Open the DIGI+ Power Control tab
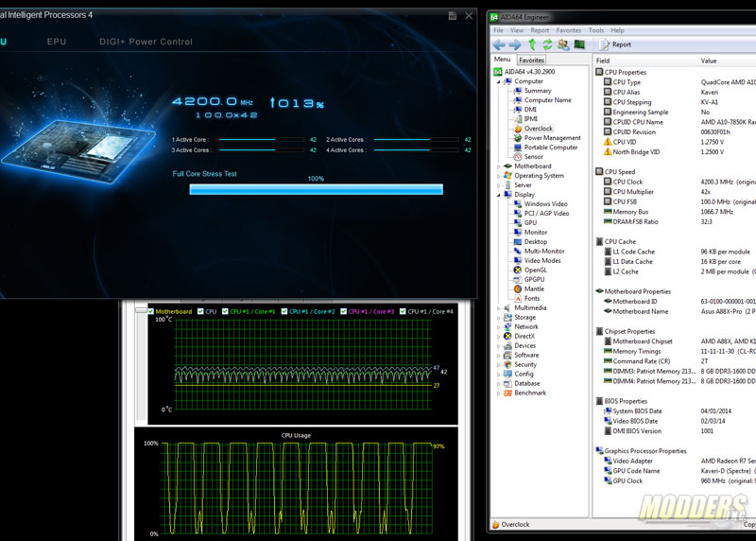The height and width of the screenshot is (541, 756). pos(146,42)
